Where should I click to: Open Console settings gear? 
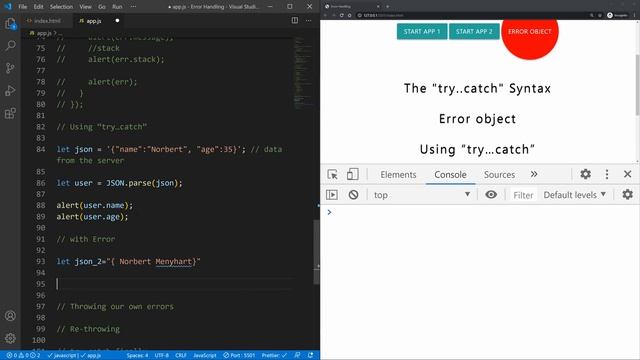627,194
